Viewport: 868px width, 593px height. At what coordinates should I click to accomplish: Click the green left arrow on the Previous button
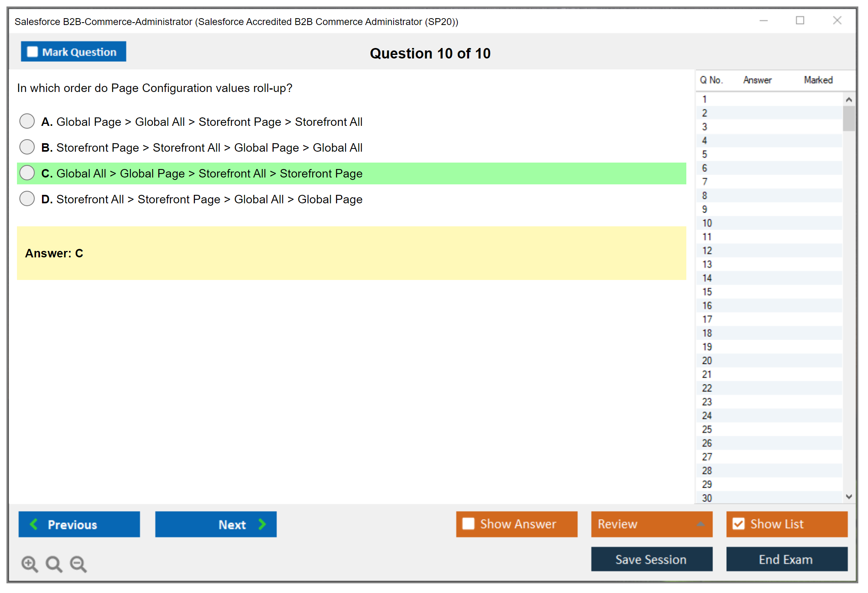tap(34, 524)
